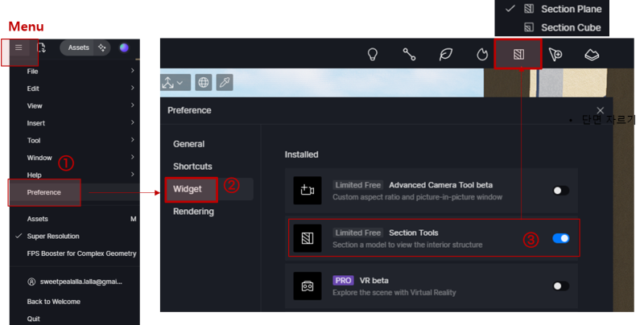This screenshot has height=325, width=644.
Task: Click the Insert row chevron arrow
Action: click(x=133, y=122)
